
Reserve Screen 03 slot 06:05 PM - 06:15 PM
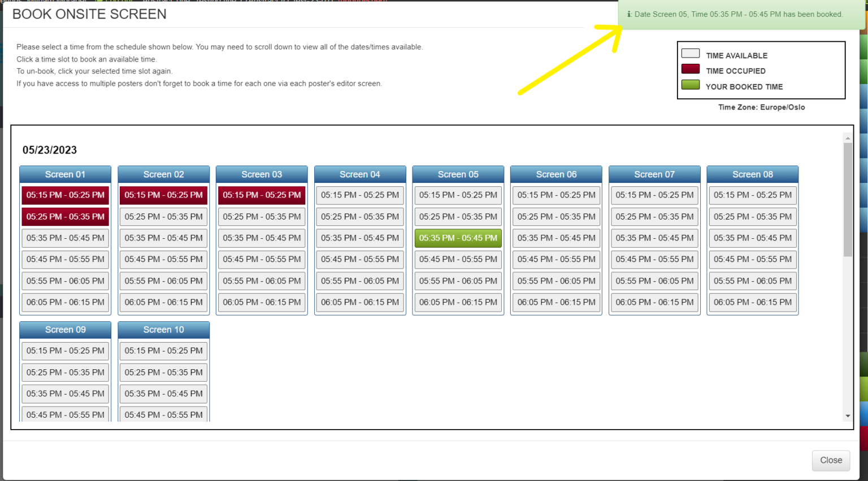click(262, 302)
